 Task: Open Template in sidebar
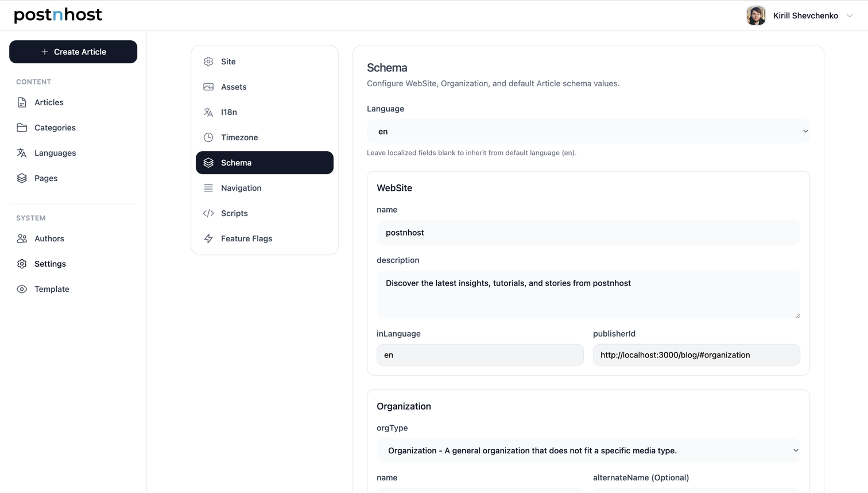73,289
